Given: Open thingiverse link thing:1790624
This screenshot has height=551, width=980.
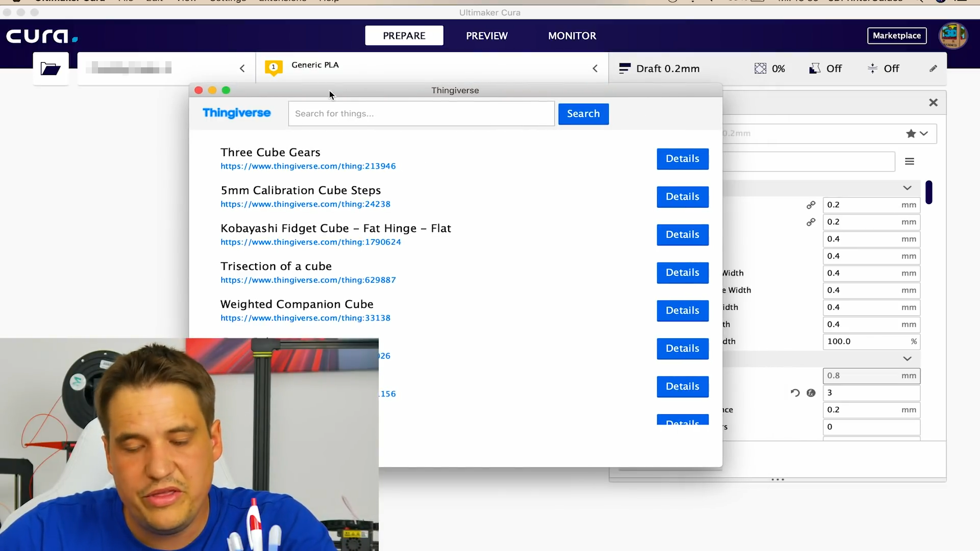Looking at the screenshot, I should [311, 242].
